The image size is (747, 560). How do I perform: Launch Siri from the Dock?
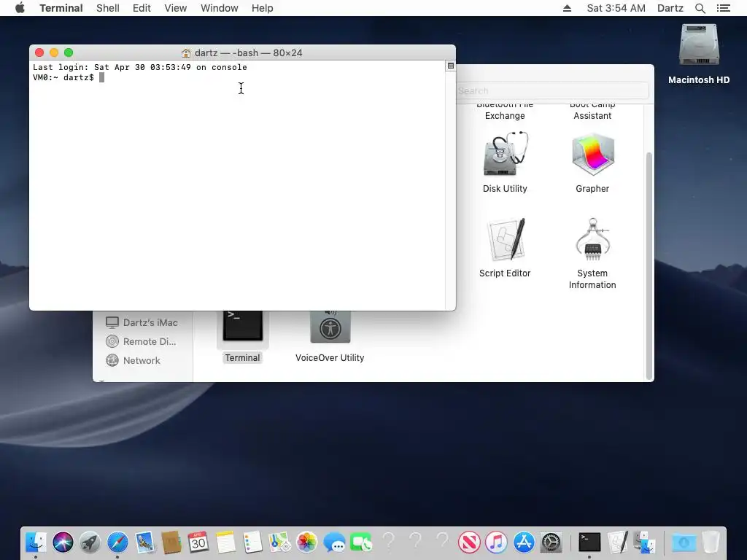63,542
